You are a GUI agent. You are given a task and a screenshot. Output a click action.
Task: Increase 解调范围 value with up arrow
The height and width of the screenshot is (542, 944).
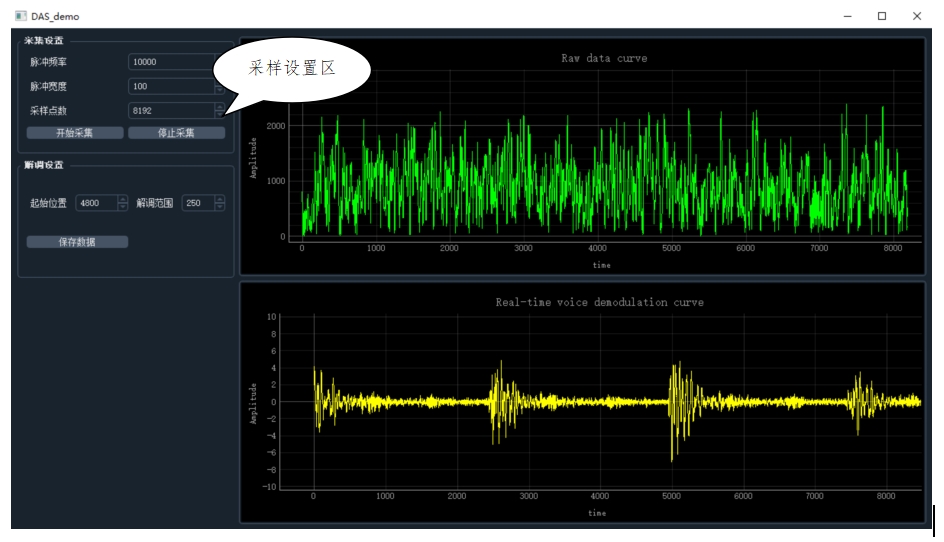tap(219, 199)
